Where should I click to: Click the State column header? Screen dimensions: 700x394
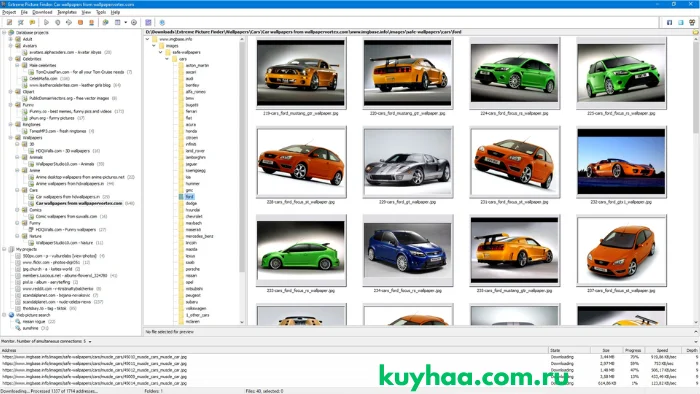[569, 351]
